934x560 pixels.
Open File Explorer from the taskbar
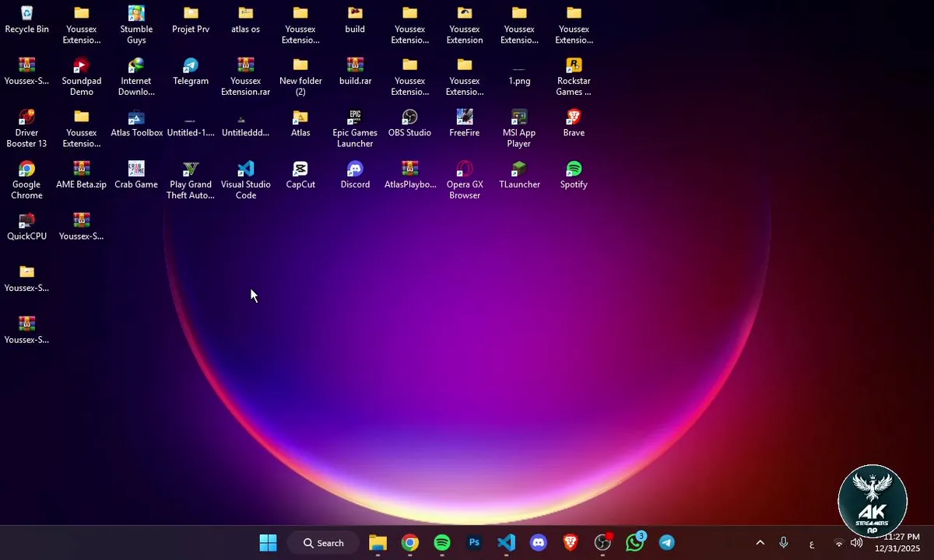377,543
